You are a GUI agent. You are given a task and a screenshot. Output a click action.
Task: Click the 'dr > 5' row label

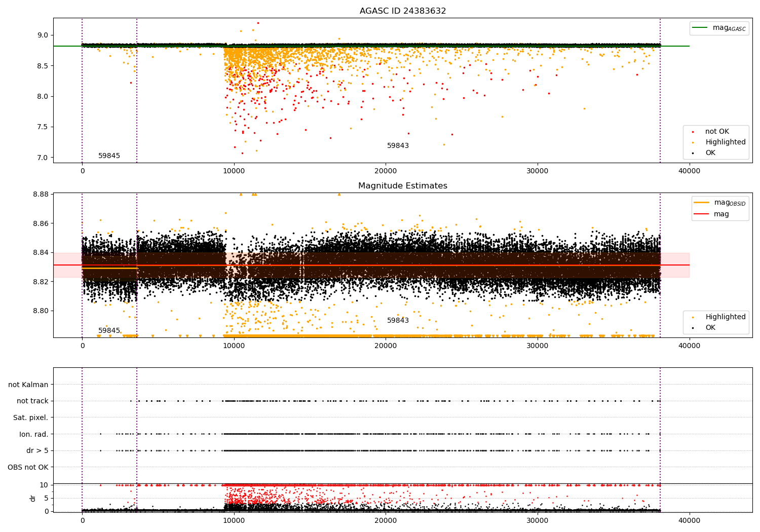tap(37, 451)
